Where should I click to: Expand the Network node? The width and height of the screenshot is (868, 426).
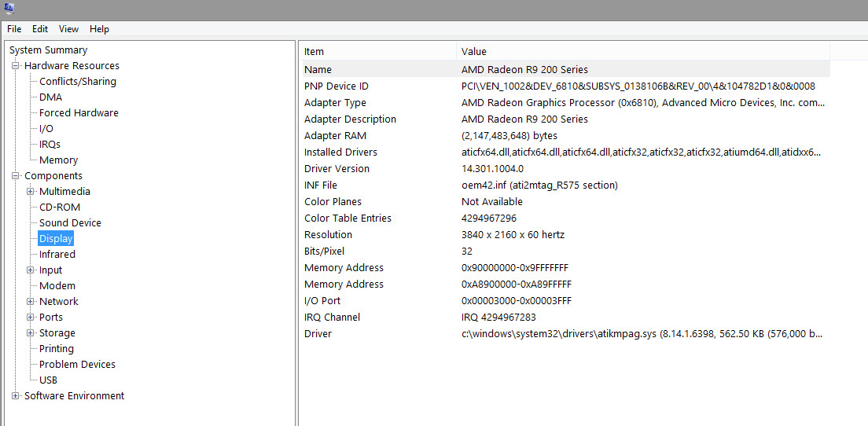[31, 302]
